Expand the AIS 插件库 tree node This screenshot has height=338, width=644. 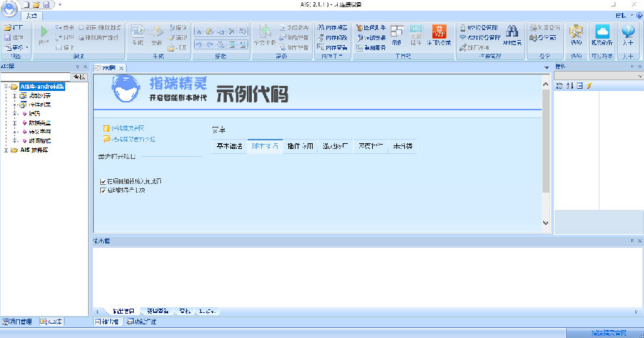pos(6,150)
